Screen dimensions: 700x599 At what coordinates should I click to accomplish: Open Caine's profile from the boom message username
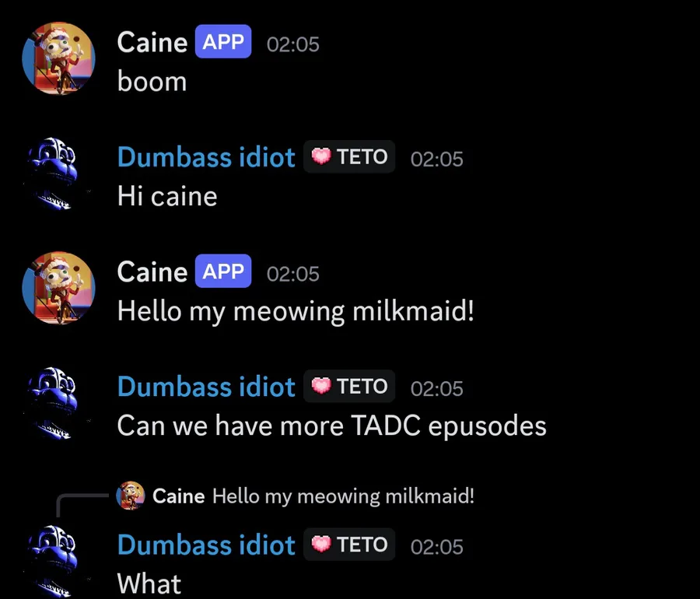[x=152, y=43]
